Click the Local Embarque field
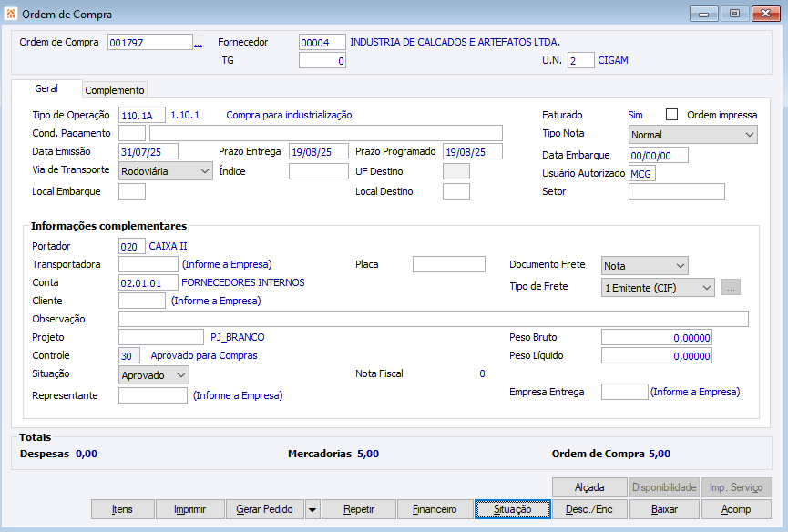 (132, 191)
